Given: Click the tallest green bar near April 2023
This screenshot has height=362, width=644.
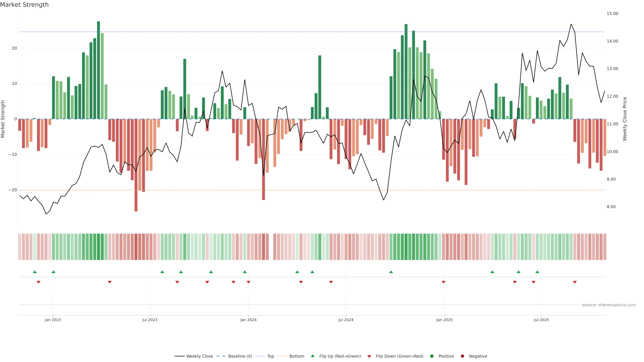Looking at the screenshot, I should (x=98, y=70).
